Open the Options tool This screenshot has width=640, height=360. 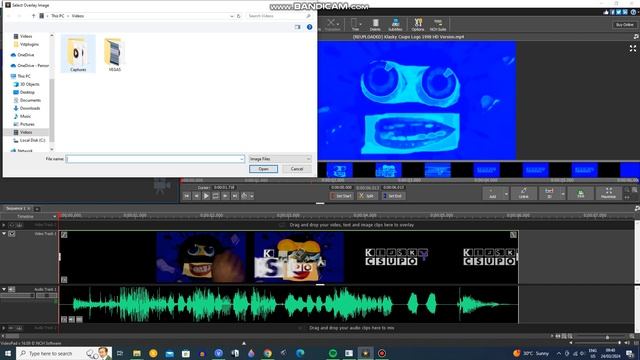click(x=418, y=24)
